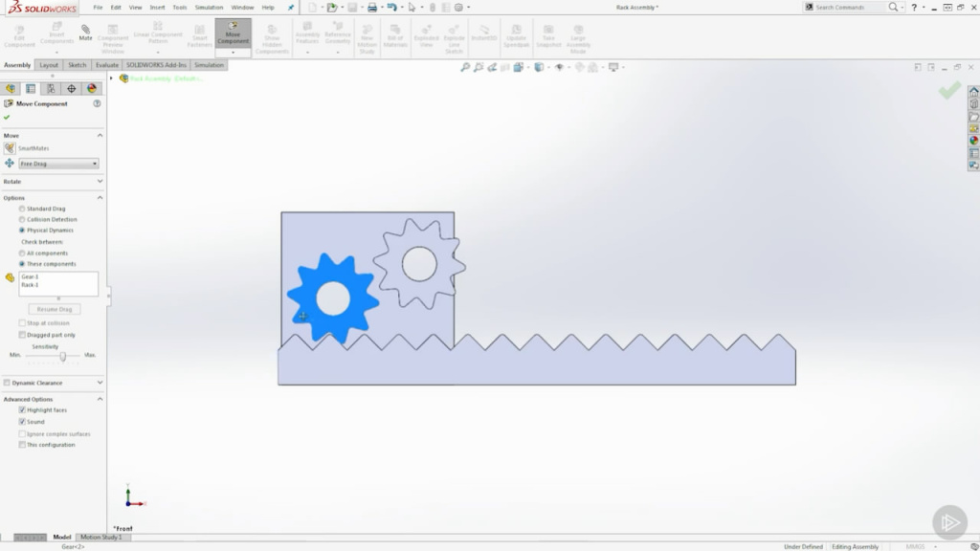980x551 pixels.
Task: Click the Resume Drag button
Action: (x=56, y=308)
